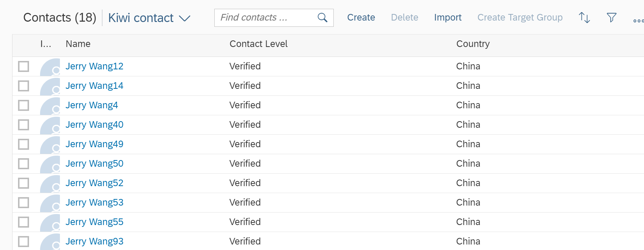
Task: Click the Contact Level column header
Action: [258, 44]
